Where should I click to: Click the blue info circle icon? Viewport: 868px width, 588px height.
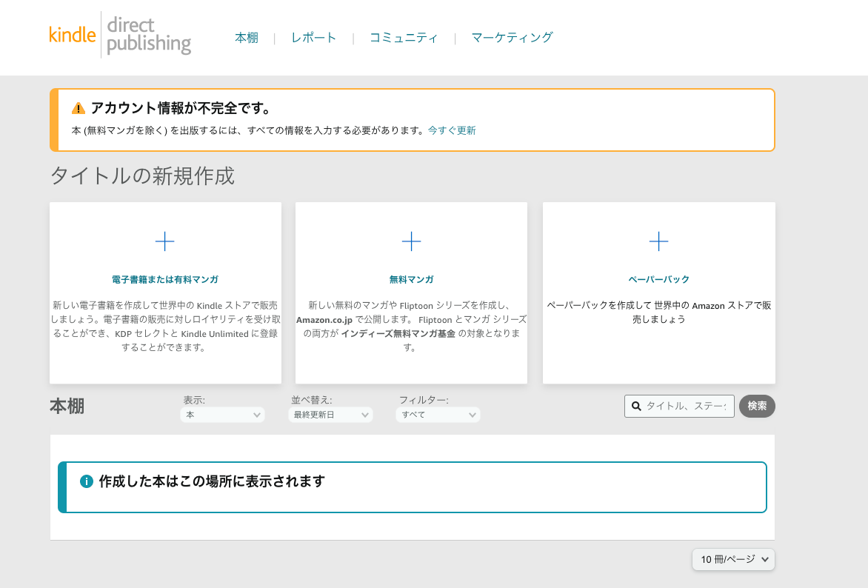pos(87,481)
